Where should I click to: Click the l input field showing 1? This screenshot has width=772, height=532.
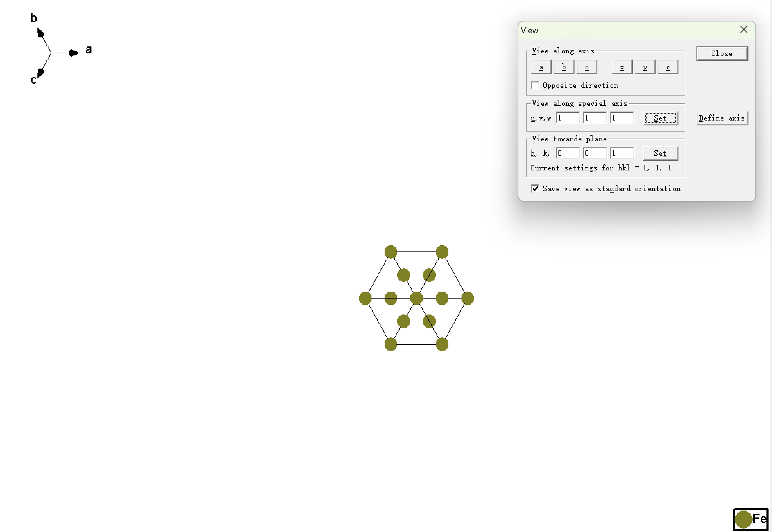(x=622, y=153)
